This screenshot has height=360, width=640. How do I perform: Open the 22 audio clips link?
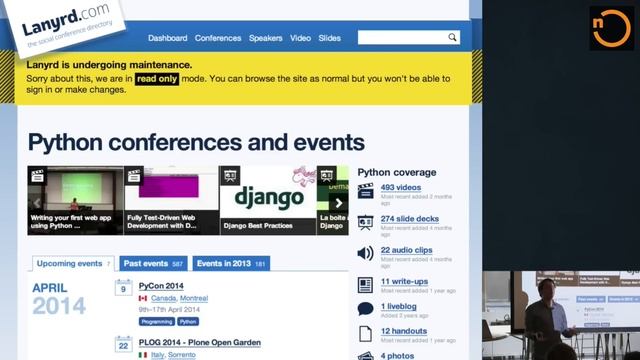coord(406,250)
